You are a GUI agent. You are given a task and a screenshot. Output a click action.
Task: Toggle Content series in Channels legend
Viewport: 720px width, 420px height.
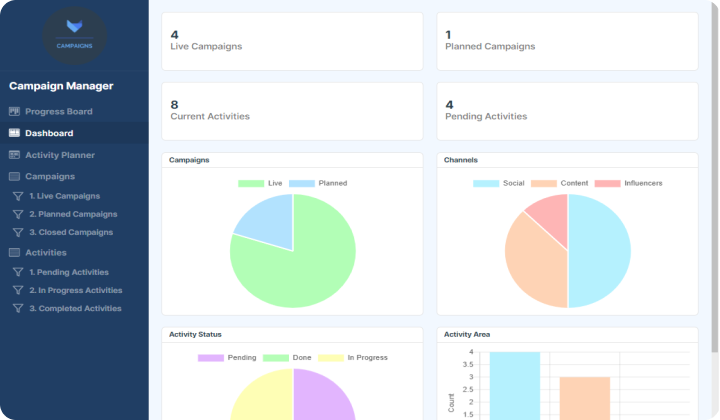pyautogui.click(x=559, y=183)
